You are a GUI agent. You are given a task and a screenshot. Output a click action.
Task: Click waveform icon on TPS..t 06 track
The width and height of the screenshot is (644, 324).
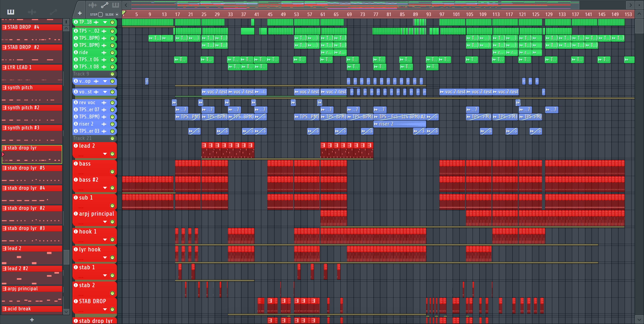[x=104, y=60]
